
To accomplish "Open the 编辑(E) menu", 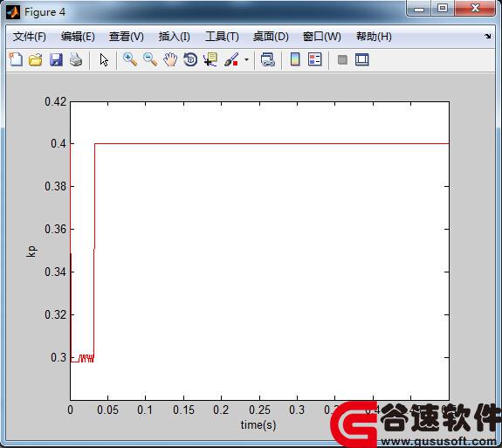I will click(78, 37).
